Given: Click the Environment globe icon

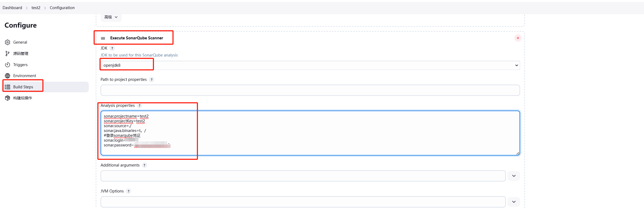Looking at the screenshot, I should 8,76.
